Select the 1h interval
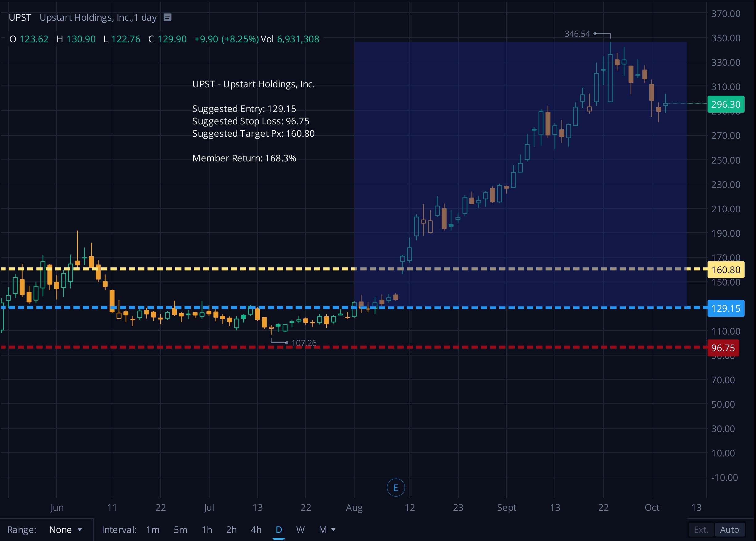Image resolution: width=756 pixels, height=541 pixels. 207,530
